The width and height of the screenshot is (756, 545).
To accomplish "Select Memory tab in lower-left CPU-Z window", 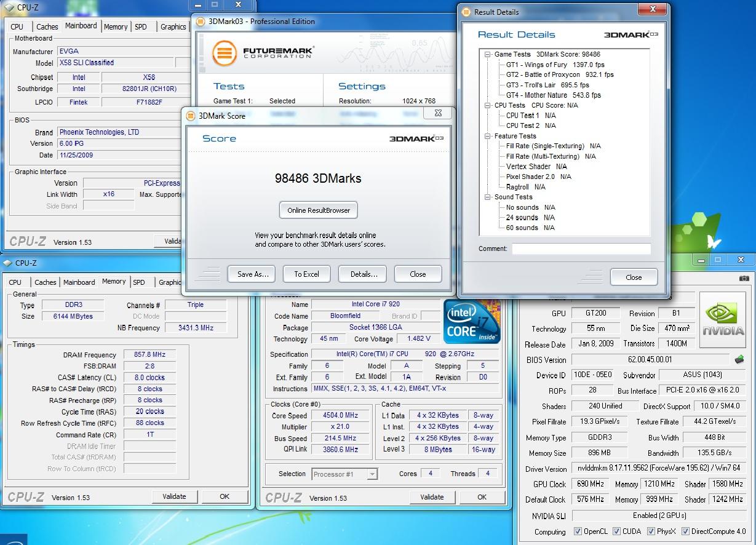I will (x=114, y=281).
